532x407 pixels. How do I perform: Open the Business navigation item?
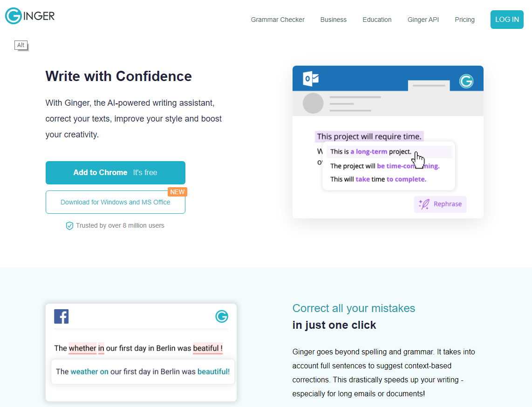click(333, 20)
